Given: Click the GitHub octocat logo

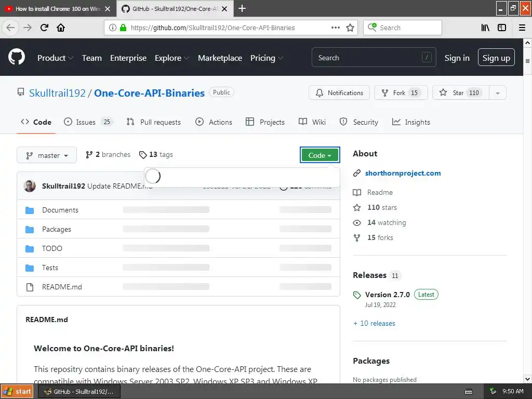Looking at the screenshot, I should click(x=16, y=57).
